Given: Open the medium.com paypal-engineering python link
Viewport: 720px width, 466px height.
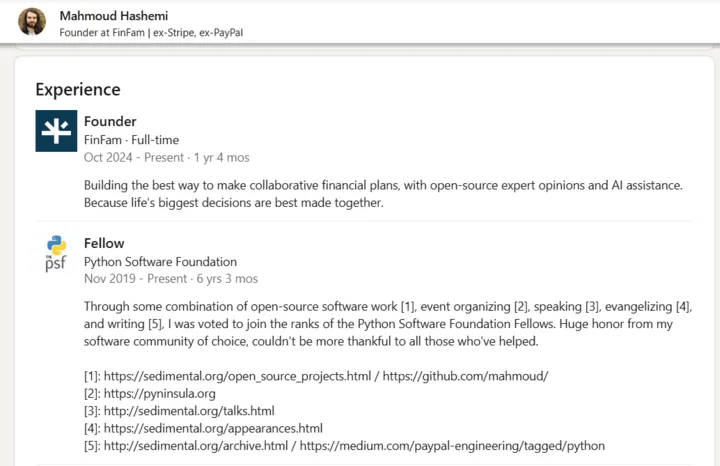Looking at the screenshot, I should tap(452, 446).
